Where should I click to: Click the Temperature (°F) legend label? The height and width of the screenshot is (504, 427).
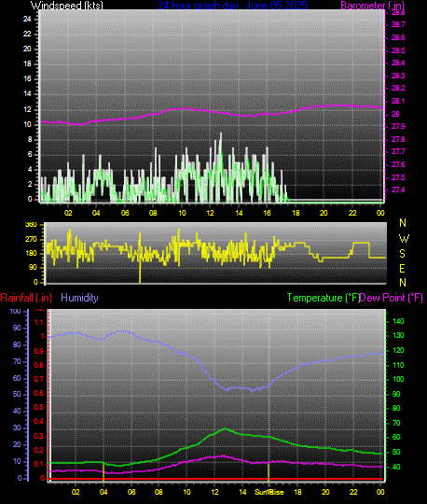tap(324, 298)
